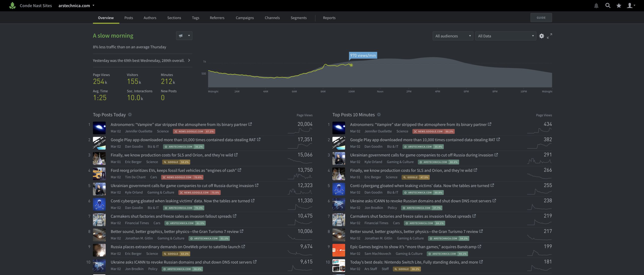Expand the traffic chart to fullscreen
This screenshot has height=275, width=644.
(550, 36)
